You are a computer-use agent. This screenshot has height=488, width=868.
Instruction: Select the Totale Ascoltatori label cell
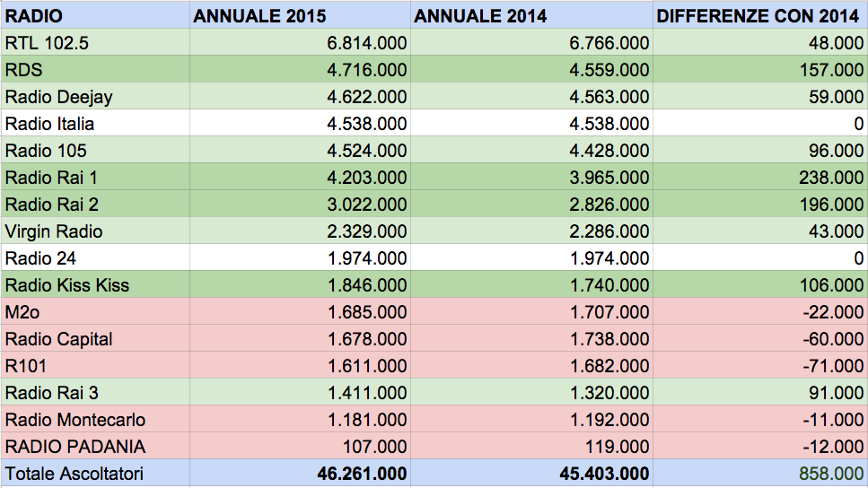(x=95, y=474)
